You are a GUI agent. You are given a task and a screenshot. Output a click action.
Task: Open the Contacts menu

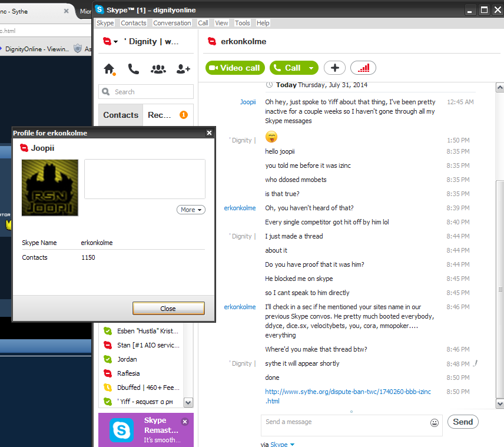pos(134,23)
